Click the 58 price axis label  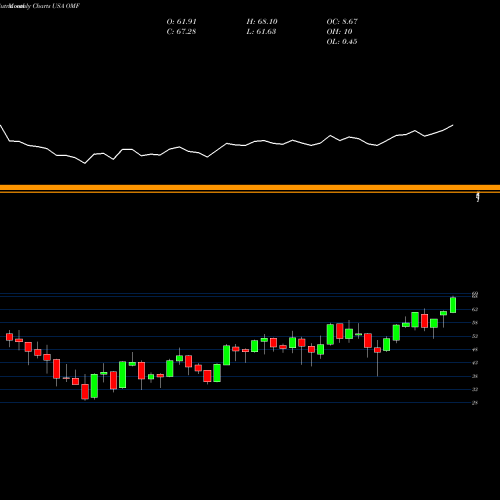point(475,323)
